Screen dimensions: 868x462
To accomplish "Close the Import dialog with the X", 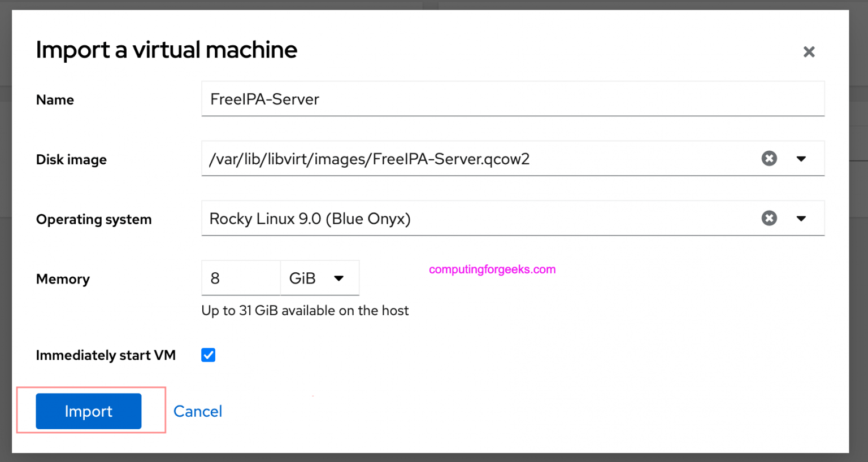I will click(809, 51).
